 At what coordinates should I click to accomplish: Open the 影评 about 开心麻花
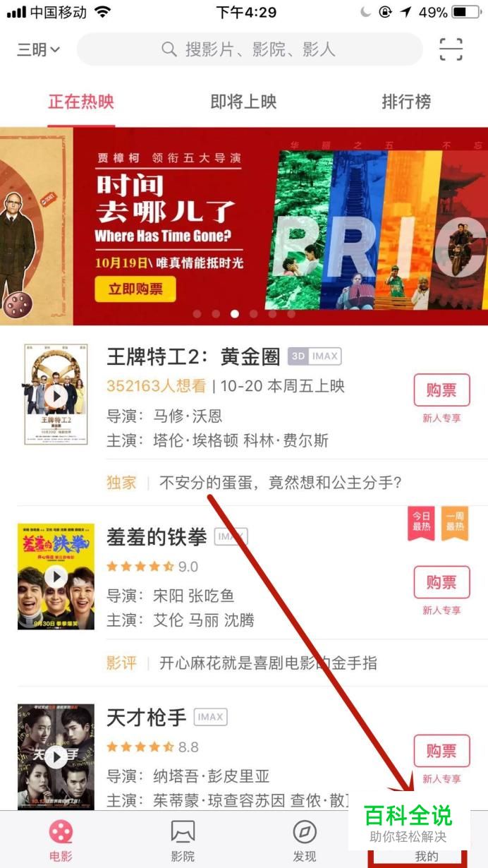point(242,663)
